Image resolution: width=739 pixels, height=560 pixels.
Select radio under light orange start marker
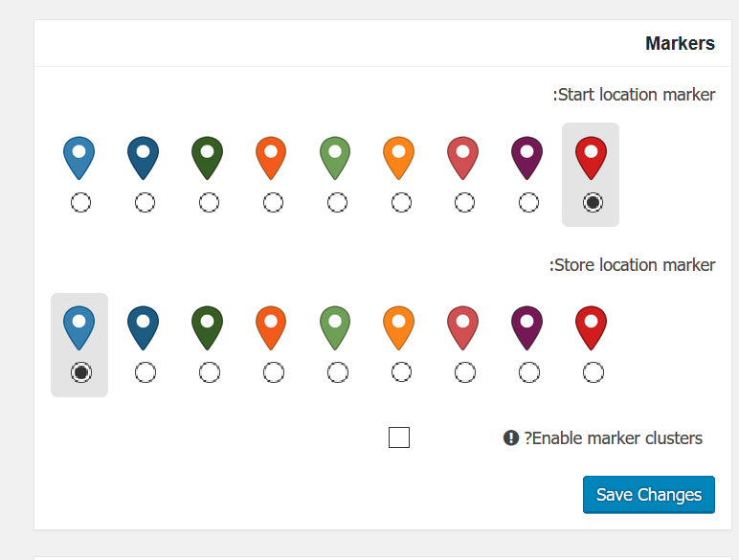tap(401, 203)
